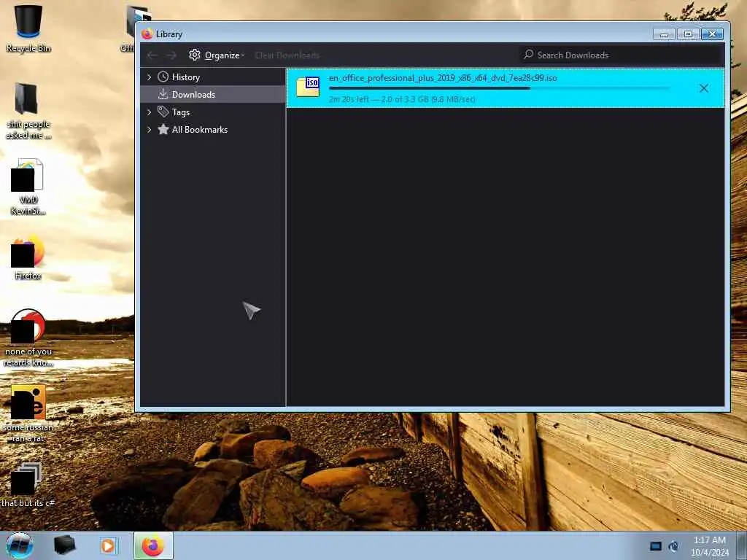This screenshot has height=560, width=747.
Task: Expand the History tree node
Action: tap(149, 77)
